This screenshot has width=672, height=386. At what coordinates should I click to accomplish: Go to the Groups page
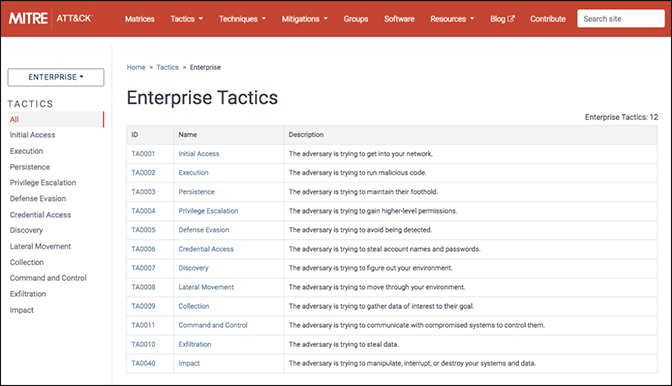pyautogui.click(x=356, y=19)
